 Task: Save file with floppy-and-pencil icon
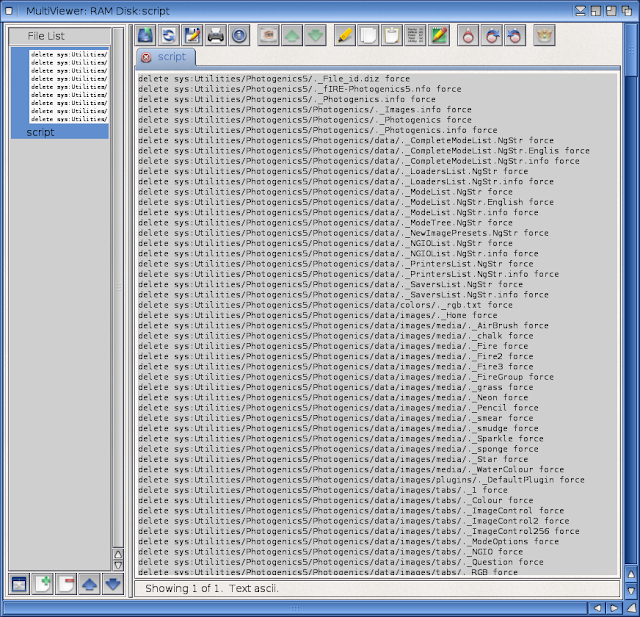[192, 36]
